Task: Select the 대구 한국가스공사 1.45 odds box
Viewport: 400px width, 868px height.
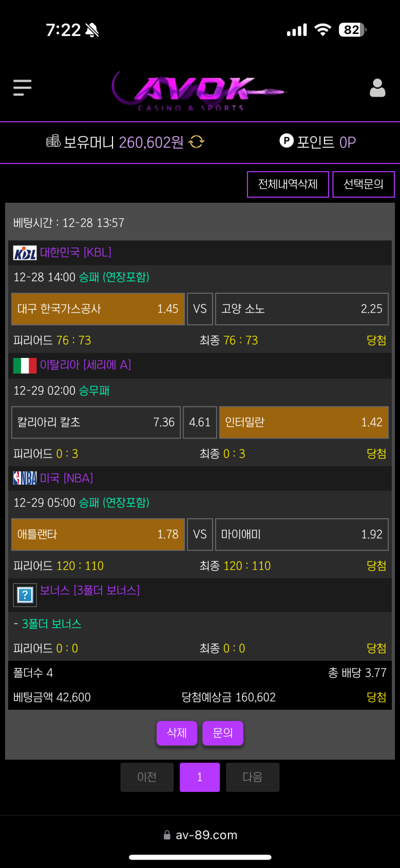Action: point(98,309)
